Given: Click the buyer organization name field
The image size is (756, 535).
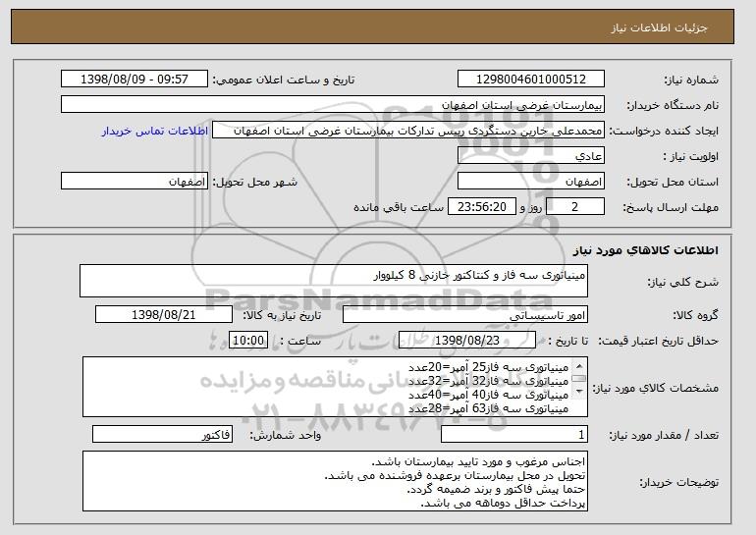Looking at the screenshot, I should 333,105.
